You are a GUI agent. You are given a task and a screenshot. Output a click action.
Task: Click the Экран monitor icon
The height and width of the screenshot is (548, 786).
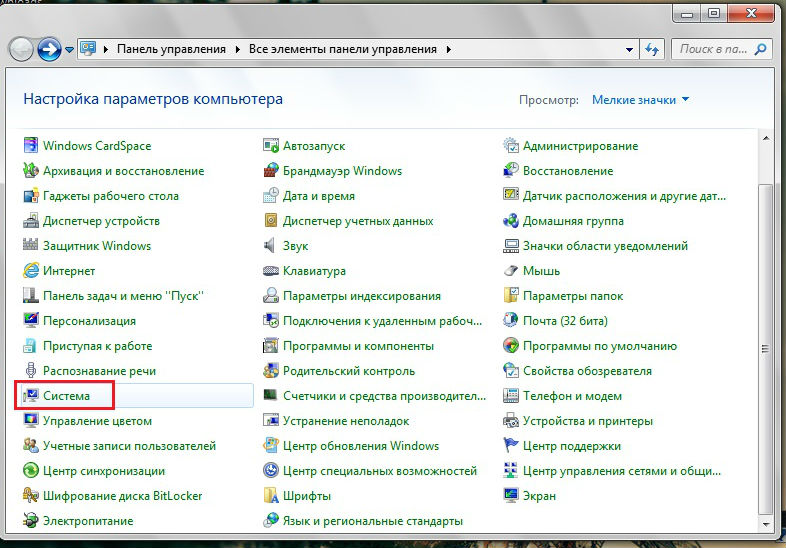pos(511,496)
